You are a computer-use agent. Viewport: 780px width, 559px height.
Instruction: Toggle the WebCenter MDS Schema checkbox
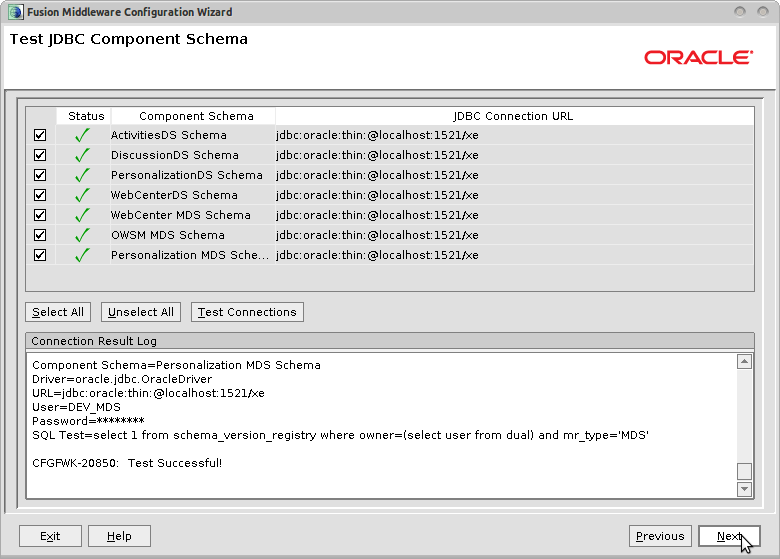(40, 215)
